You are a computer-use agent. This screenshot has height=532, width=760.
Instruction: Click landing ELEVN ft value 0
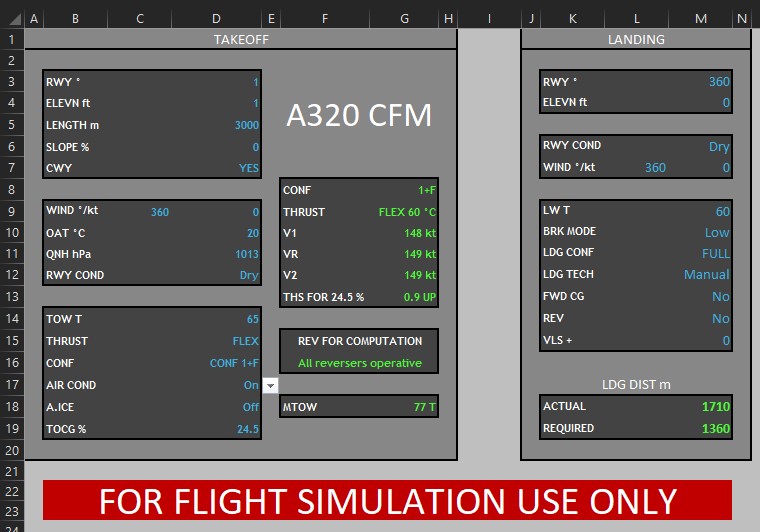pyautogui.click(x=726, y=103)
